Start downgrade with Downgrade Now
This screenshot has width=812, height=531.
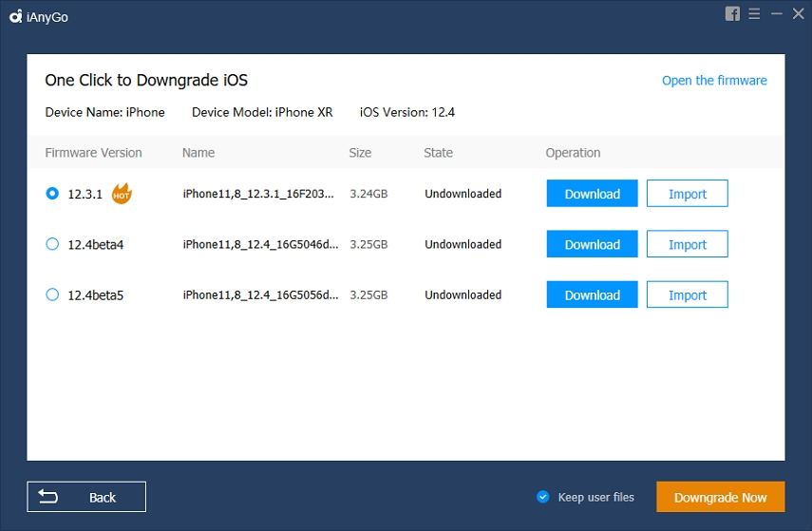pyautogui.click(x=720, y=497)
